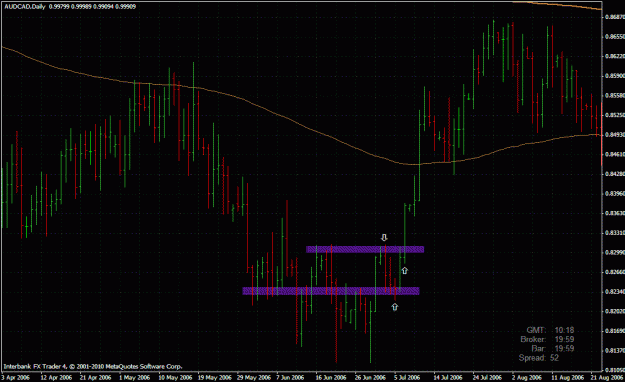Click the 11 Aug 2006 date label
This screenshot has width=625, height=382.
click(x=567, y=377)
